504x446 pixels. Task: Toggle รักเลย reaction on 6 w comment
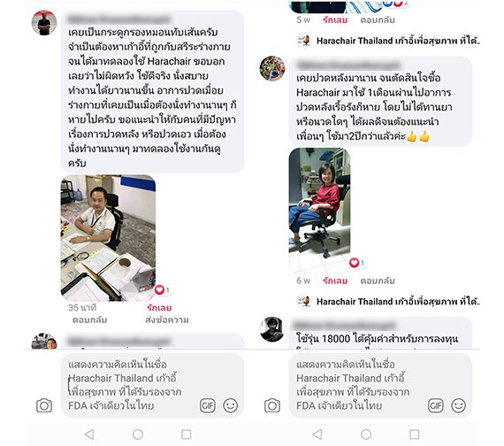click(335, 281)
